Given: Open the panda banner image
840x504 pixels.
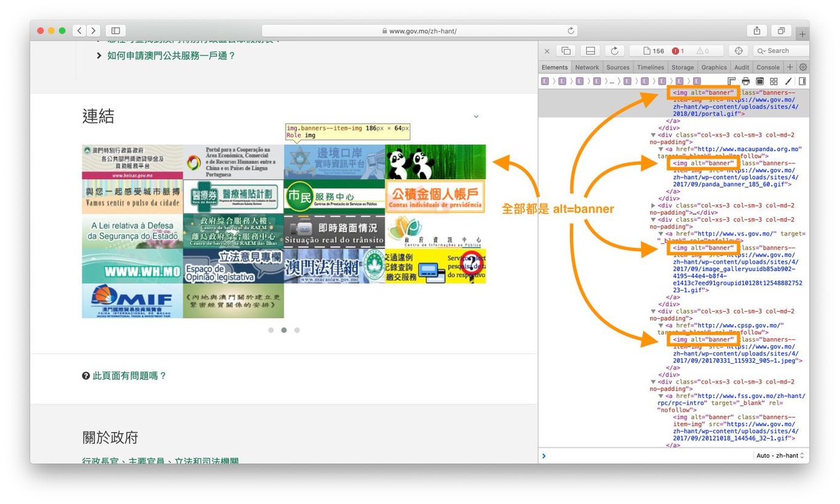Looking at the screenshot, I should click(x=435, y=162).
